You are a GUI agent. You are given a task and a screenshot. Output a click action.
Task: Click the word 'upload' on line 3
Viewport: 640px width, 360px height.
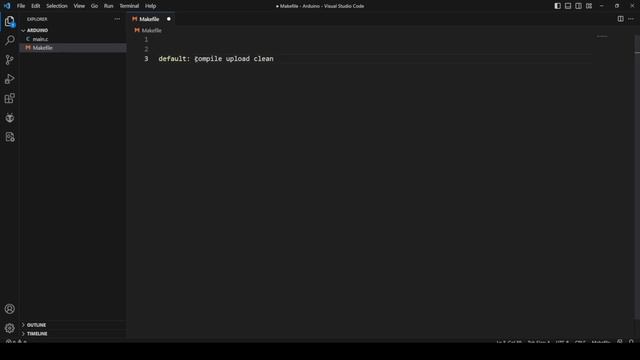(x=238, y=59)
